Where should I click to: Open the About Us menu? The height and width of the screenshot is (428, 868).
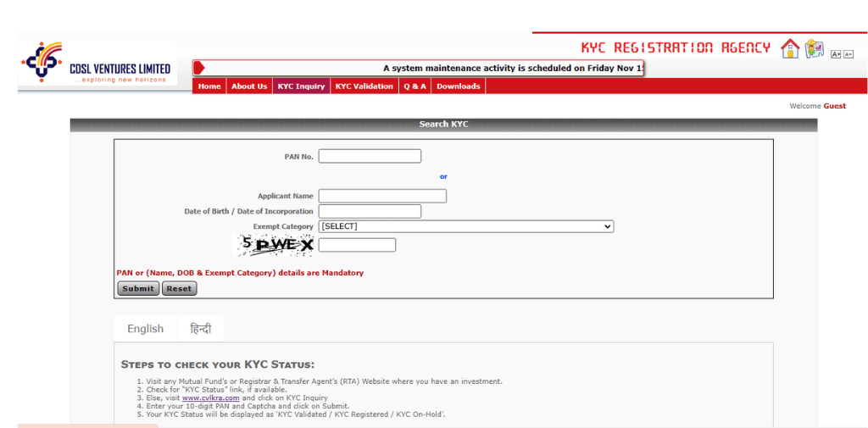249,86
